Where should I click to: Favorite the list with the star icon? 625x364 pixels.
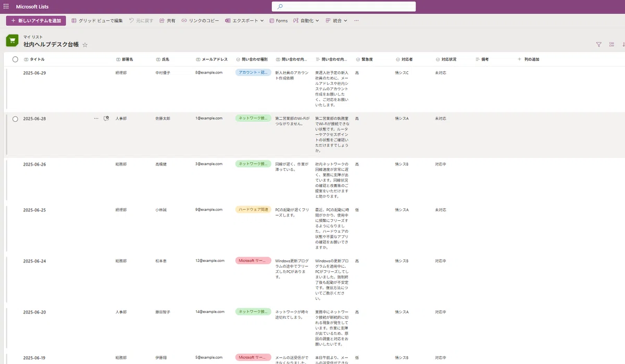pos(85,45)
